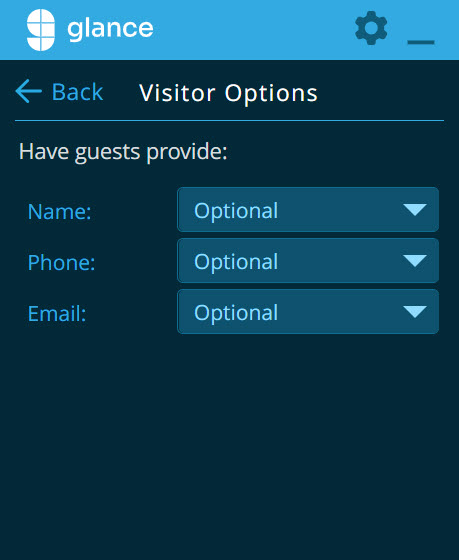Click the Have guests provide text
The width and height of the screenshot is (459, 560).
pos(123,152)
